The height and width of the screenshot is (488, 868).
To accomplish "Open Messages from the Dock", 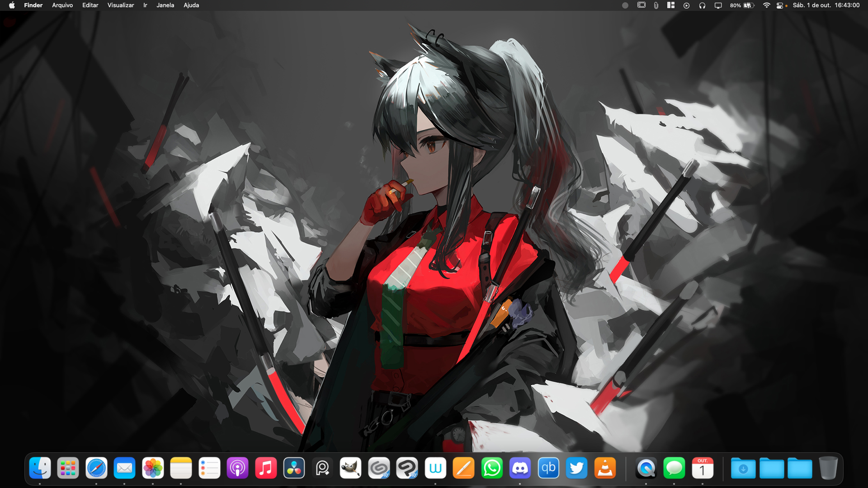I will click(674, 468).
